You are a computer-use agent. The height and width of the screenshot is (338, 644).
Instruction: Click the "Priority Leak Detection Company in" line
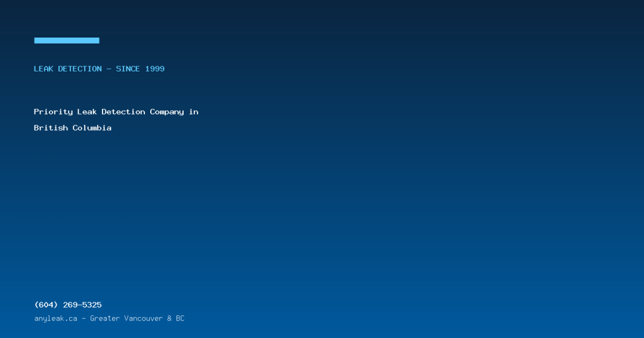tap(116, 111)
